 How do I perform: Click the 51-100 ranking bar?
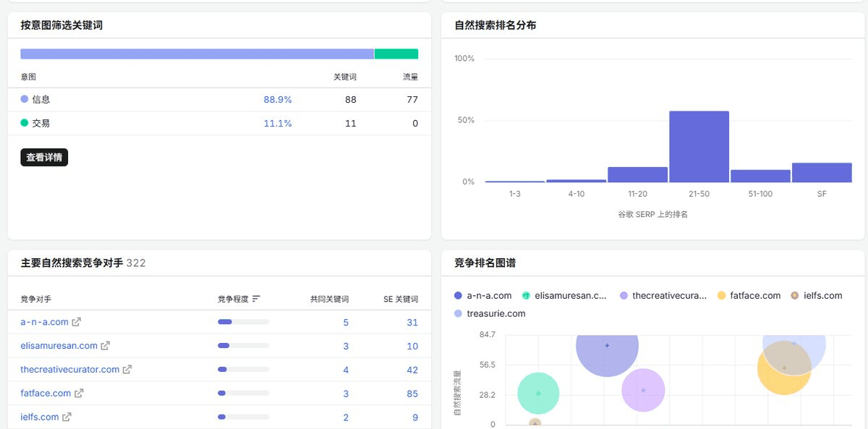tap(760, 176)
